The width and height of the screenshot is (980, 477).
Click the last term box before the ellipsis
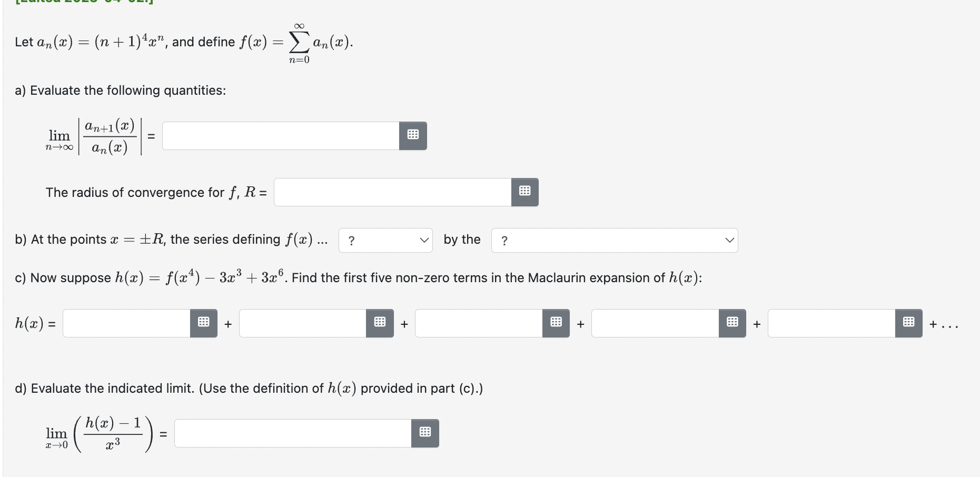point(832,323)
